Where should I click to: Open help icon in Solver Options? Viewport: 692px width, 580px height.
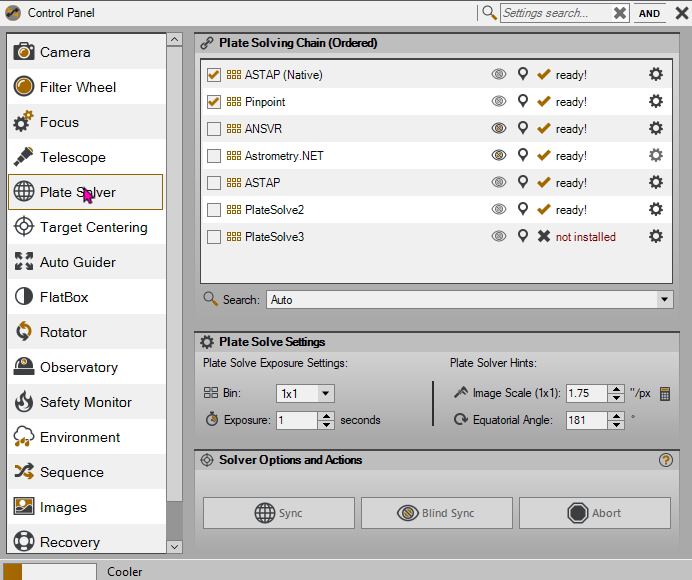point(666,460)
